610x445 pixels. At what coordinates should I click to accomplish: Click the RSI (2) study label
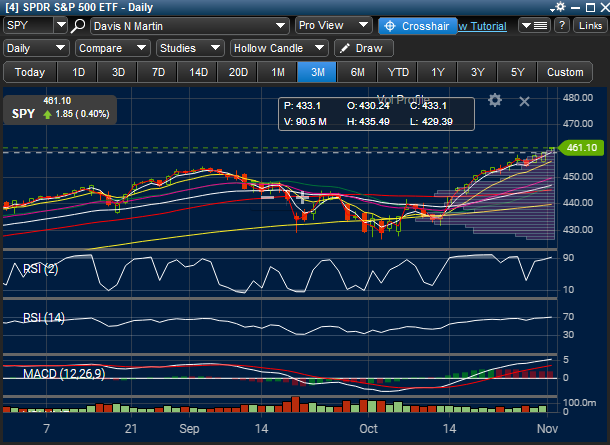[40, 269]
